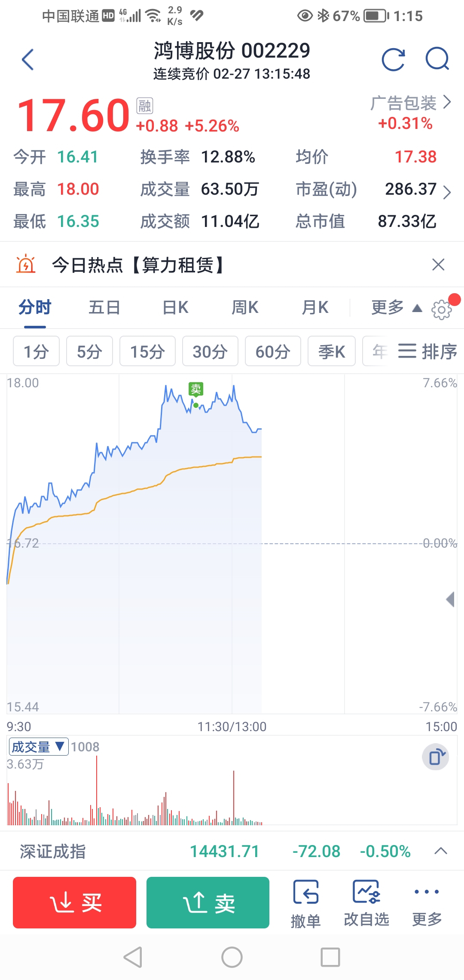Select the 15分 interval chip
The height and width of the screenshot is (980, 464).
pyautogui.click(x=147, y=351)
